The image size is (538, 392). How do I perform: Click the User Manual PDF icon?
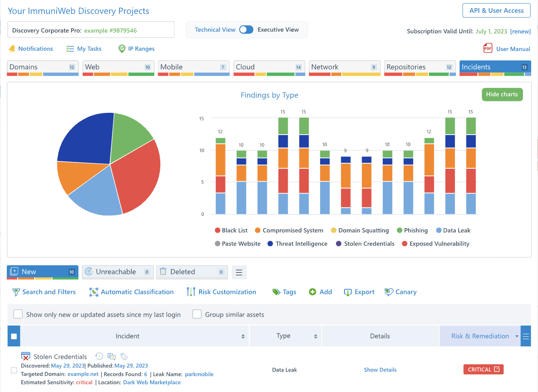click(488, 49)
